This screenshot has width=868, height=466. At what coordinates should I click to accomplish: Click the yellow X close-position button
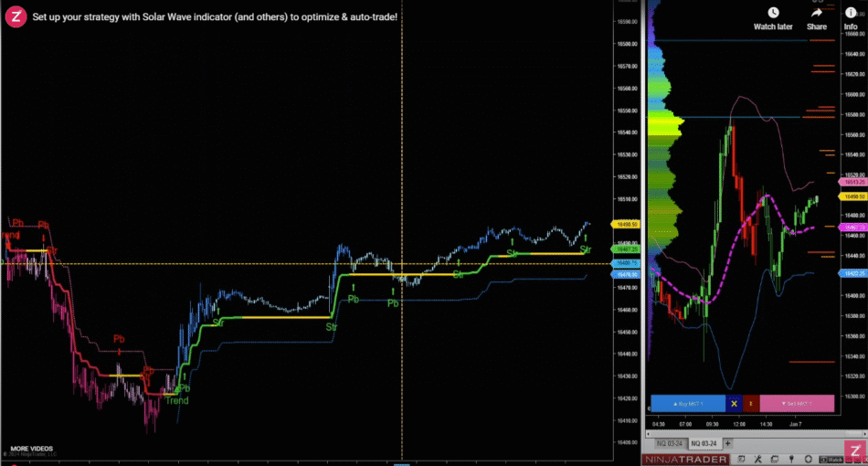pyautogui.click(x=734, y=403)
